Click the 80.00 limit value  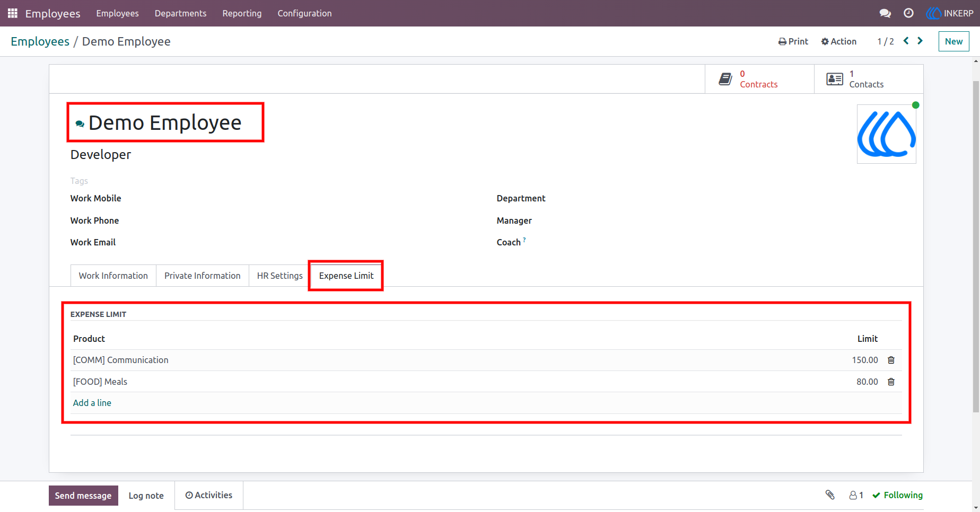867,382
